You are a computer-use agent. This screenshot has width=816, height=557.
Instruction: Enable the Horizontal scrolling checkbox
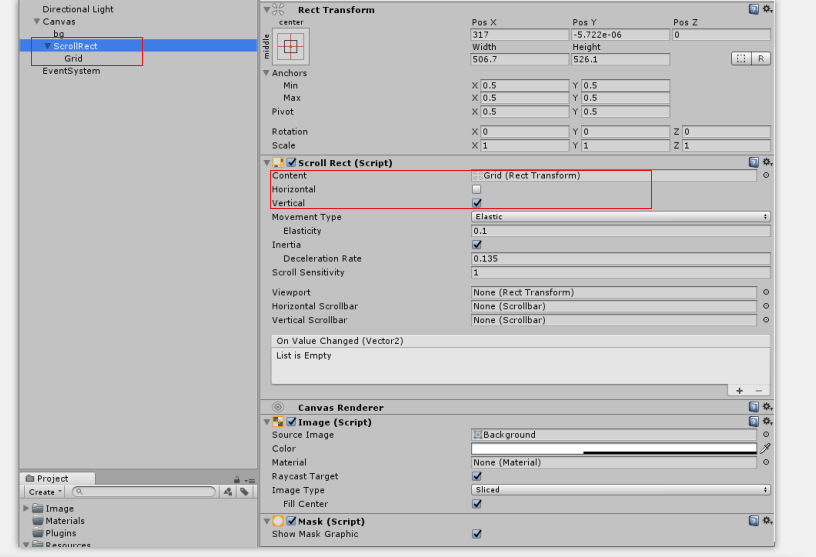pos(476,189)
